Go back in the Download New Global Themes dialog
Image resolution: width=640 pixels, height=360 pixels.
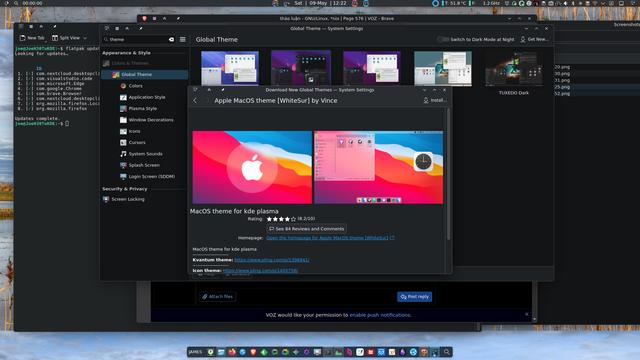[195, 100]
